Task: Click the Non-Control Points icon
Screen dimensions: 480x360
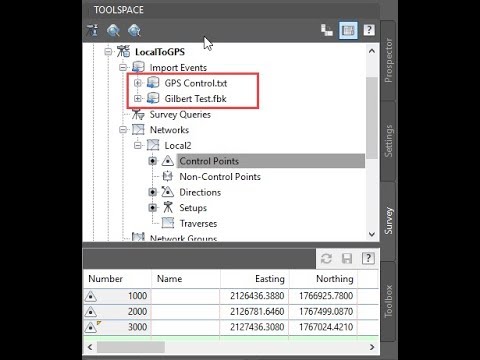Action: coord(168,176)
